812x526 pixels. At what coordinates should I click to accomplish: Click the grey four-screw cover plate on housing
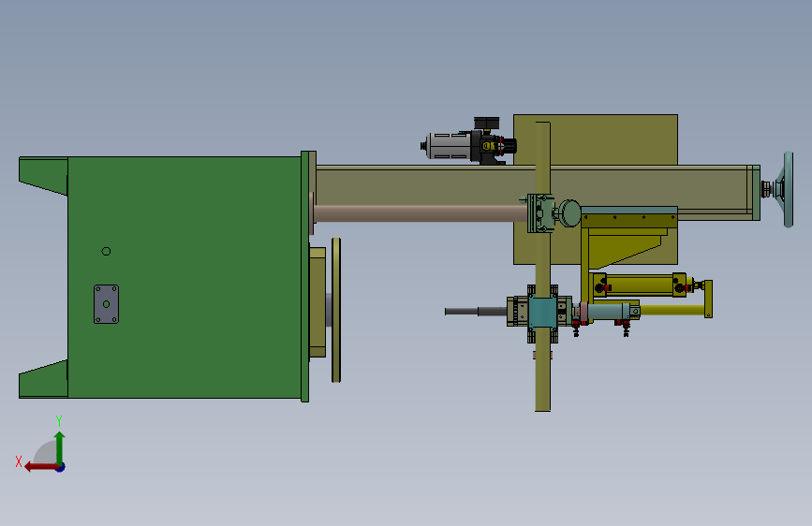106,304
